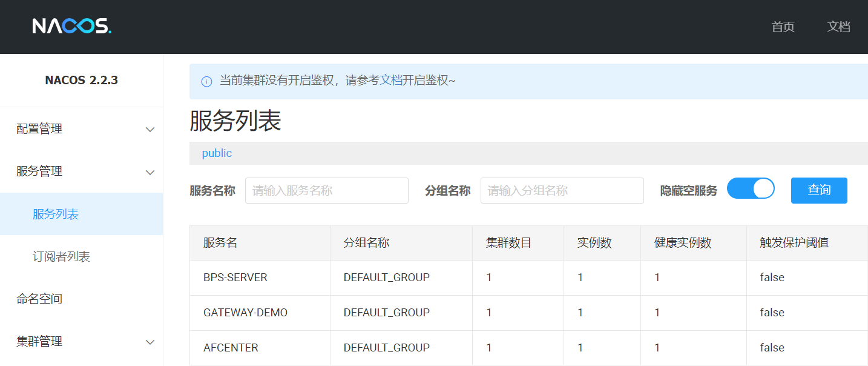Screen dimensions: 868x366
Task: Open the 订阅者列表 sidebar item
Action: pos(61,256)
